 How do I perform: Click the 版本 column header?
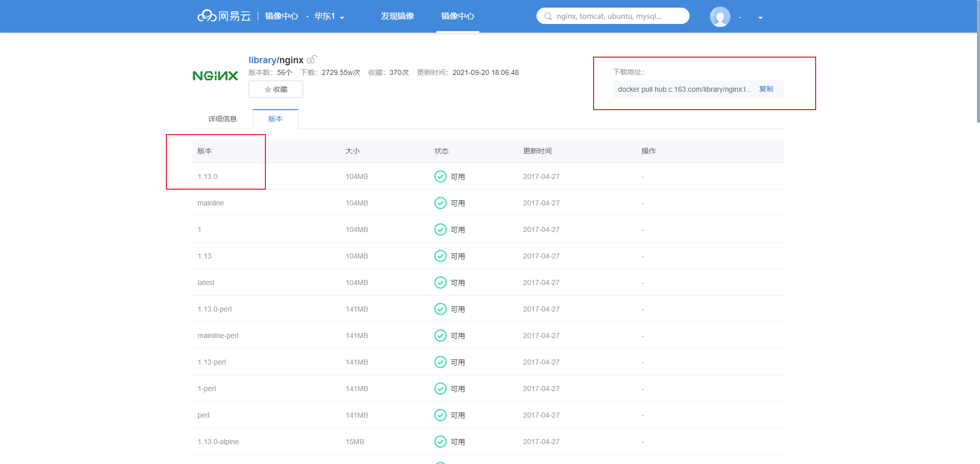205,151
